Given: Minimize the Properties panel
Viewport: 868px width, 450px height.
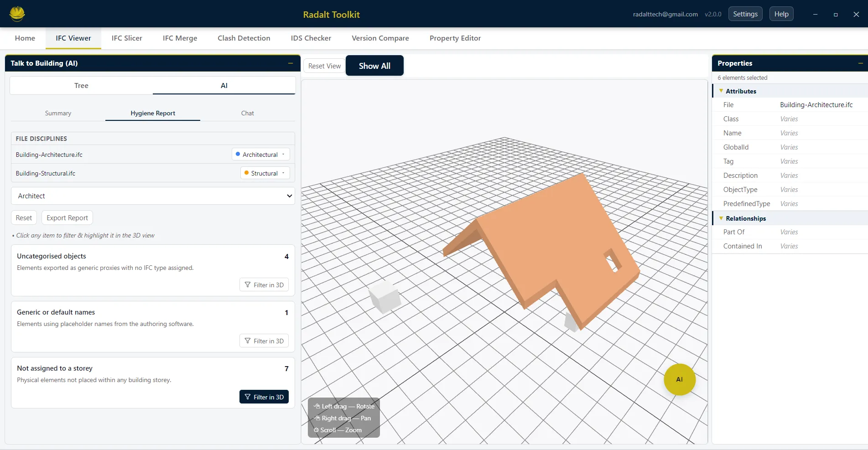Looking at the screenshot, I should 860,63.
